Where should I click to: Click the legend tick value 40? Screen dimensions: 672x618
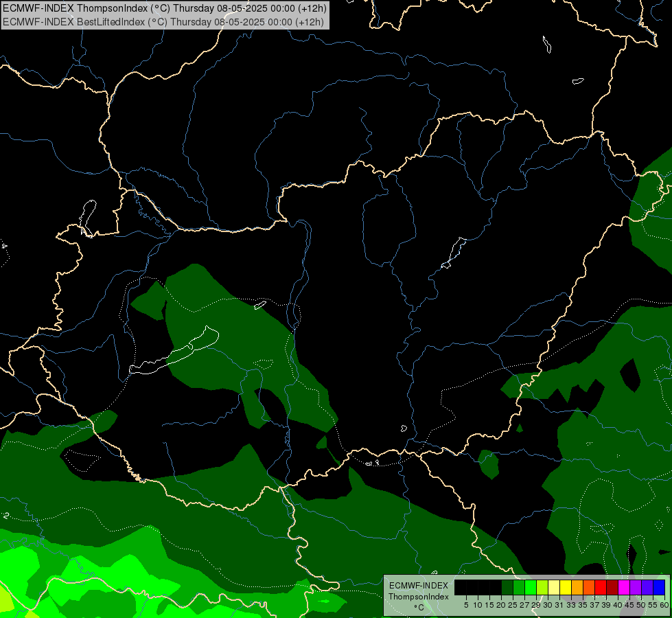[x=618, y=605]
